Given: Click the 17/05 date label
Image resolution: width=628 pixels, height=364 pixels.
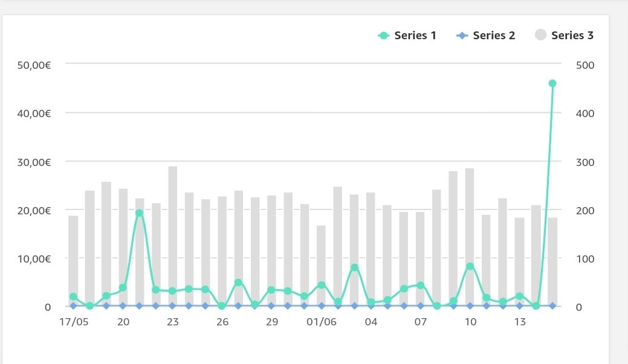Looking at the screenshot, I should tap(74, 322).
